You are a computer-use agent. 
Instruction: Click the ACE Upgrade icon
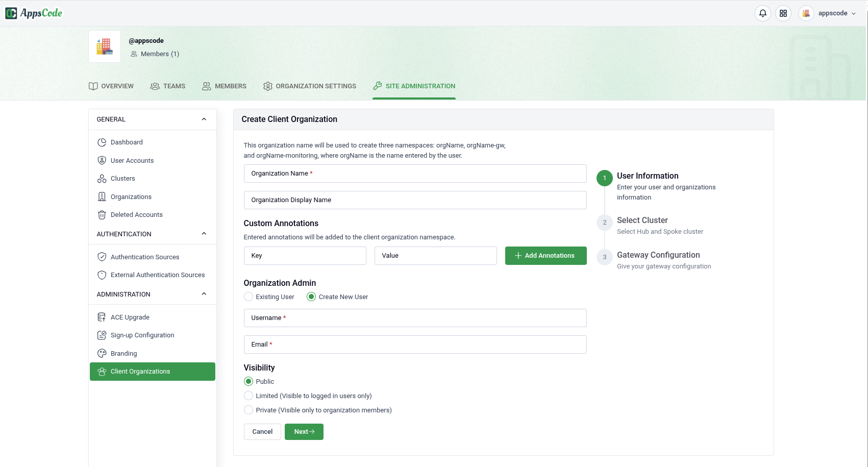click(102, 317)
